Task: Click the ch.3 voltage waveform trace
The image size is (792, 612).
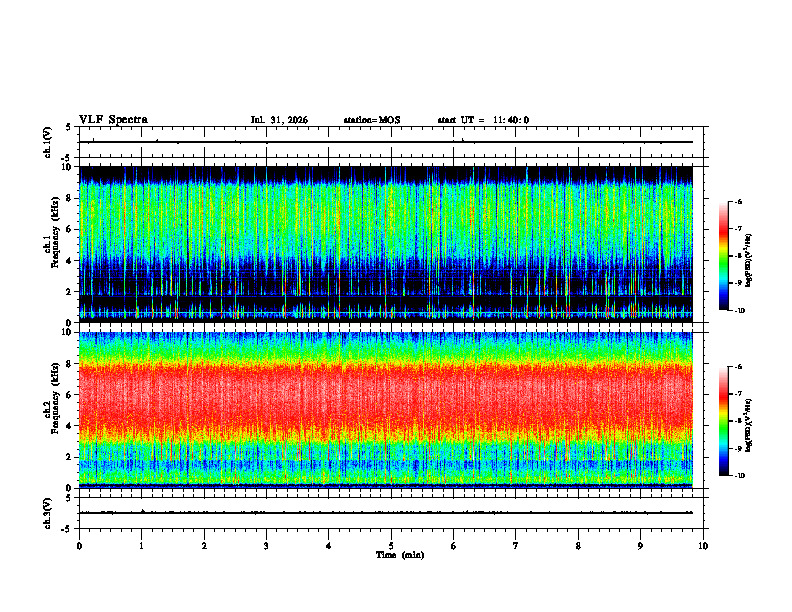Action: coord(386,513)
